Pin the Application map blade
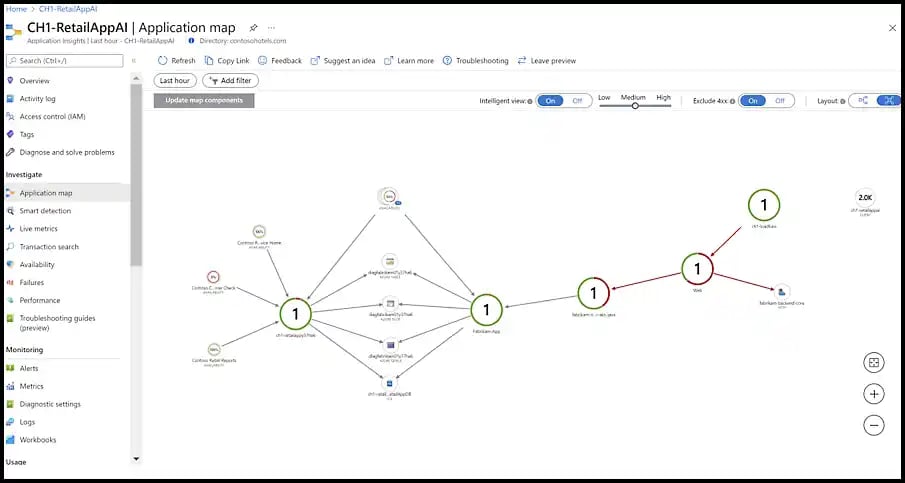This screenshot has width=905, height=483. (x=253, y=28)
